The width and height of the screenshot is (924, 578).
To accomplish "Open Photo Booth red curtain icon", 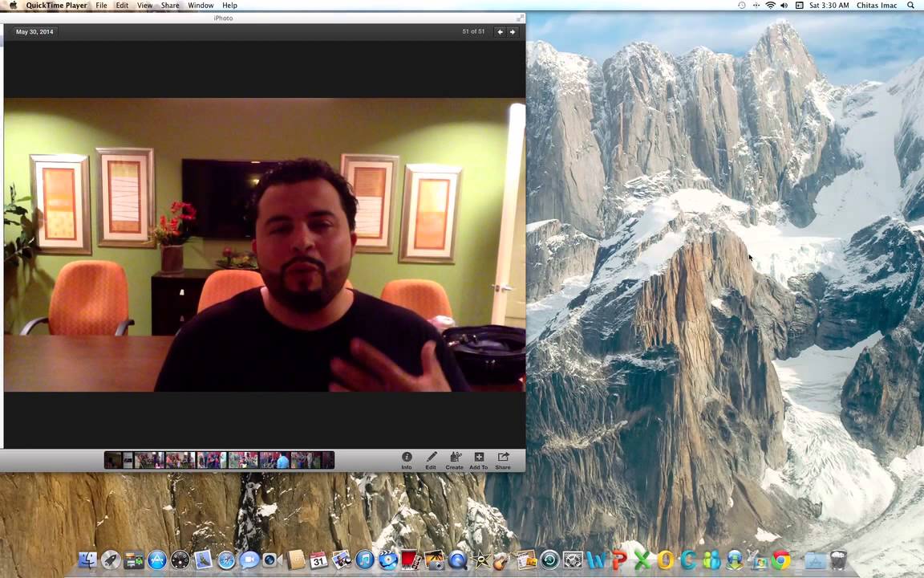I will click(x=411, y=559).
